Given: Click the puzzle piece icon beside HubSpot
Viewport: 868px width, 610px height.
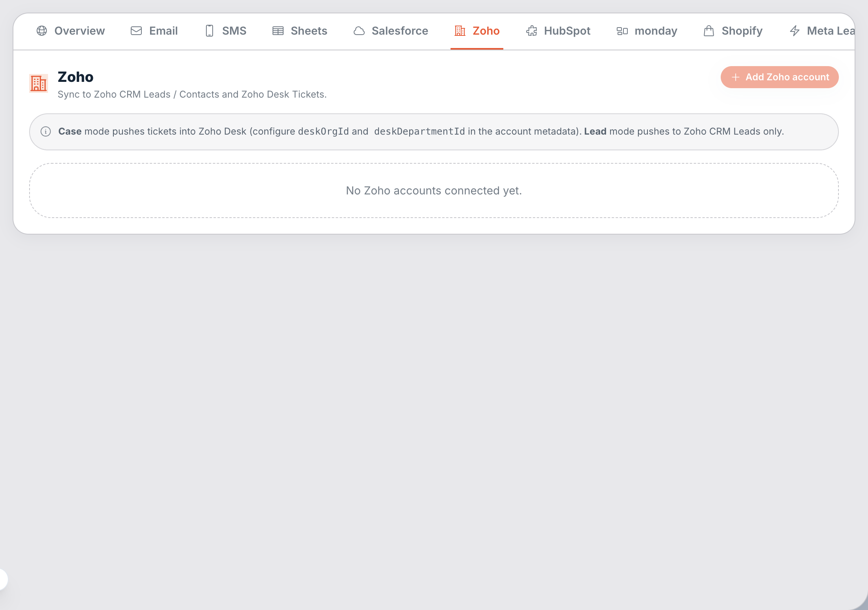Looking at the screenshot, I should [x=532, y=31].
